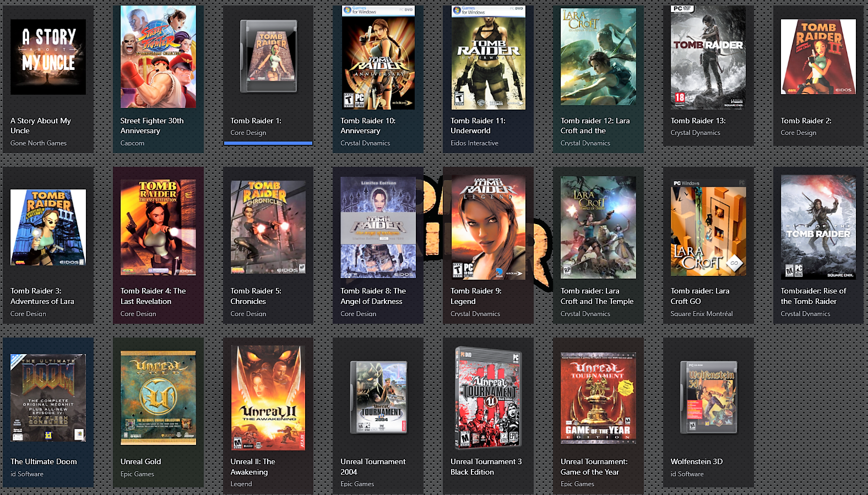Image resolution: width=868 pixels, height=495 pixels.
Task: Click 'Unreal Tournament 3 Black Edition' title
Action: tap(486, 467)
